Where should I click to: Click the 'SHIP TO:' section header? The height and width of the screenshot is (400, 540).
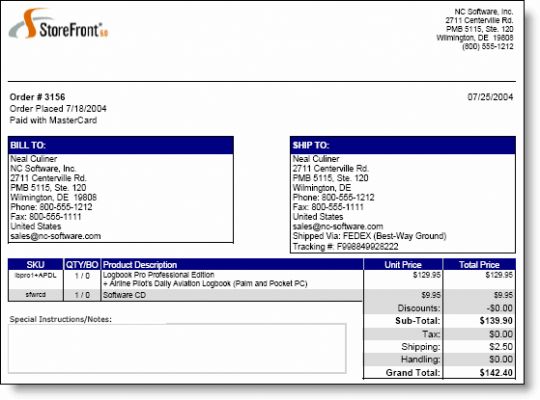coord(403,145)
